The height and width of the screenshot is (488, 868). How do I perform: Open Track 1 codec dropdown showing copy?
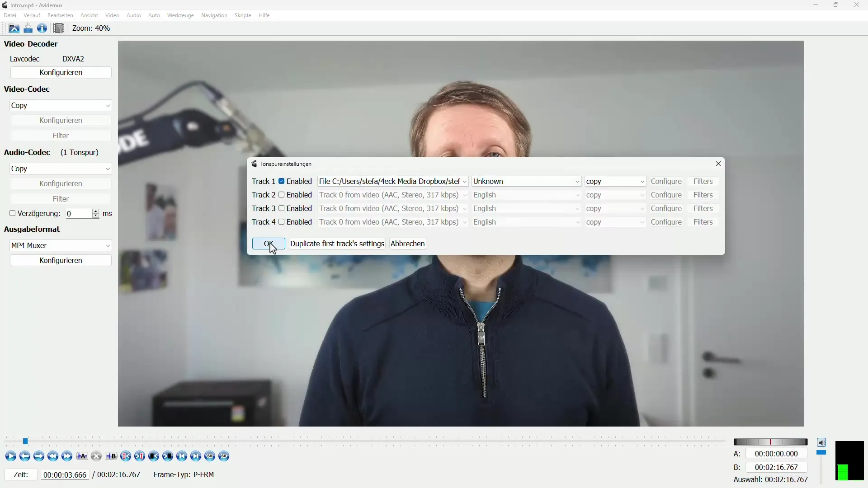coord(615,181)
